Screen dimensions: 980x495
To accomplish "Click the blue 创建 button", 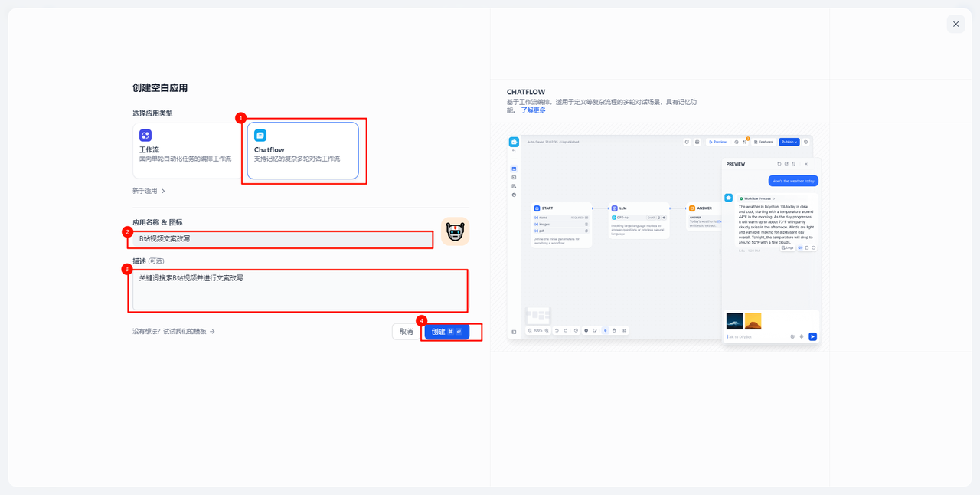I will pyautogui.click(x=446, y=332).
